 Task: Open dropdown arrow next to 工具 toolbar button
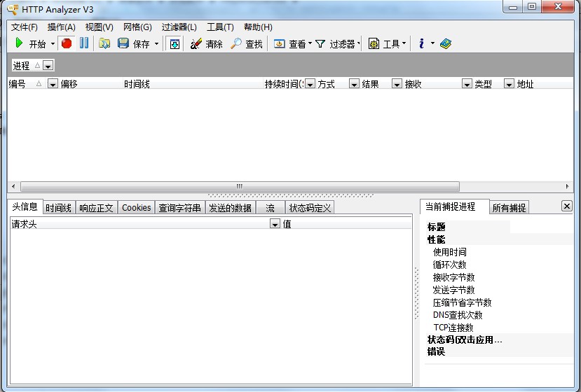[404, 43]
